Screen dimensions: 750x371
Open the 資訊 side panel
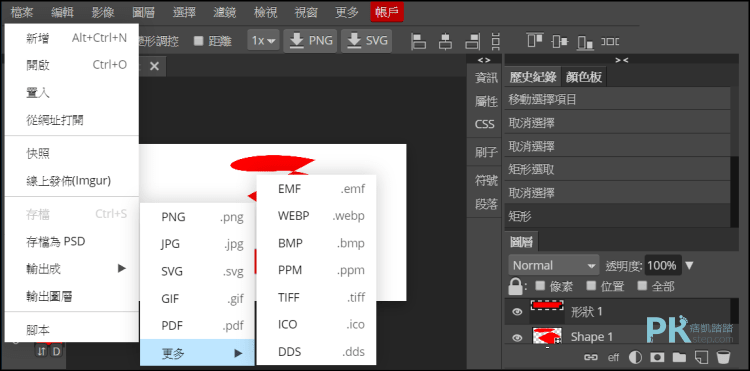coord(486,78)
